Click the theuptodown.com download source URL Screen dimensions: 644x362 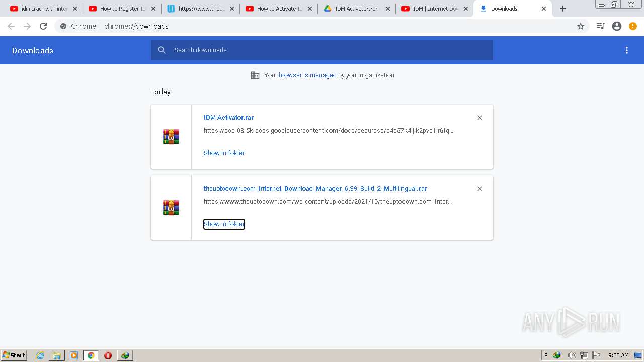pyautogui.click(x=328, y=202)
